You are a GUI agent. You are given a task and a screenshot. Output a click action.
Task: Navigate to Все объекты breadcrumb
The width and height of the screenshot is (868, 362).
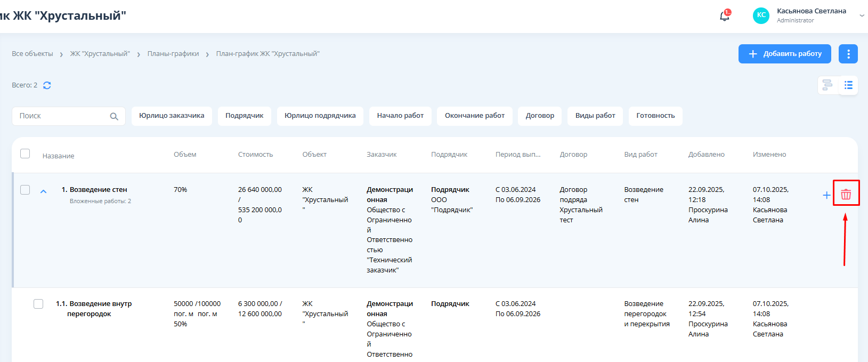click(x=33, y=54)
